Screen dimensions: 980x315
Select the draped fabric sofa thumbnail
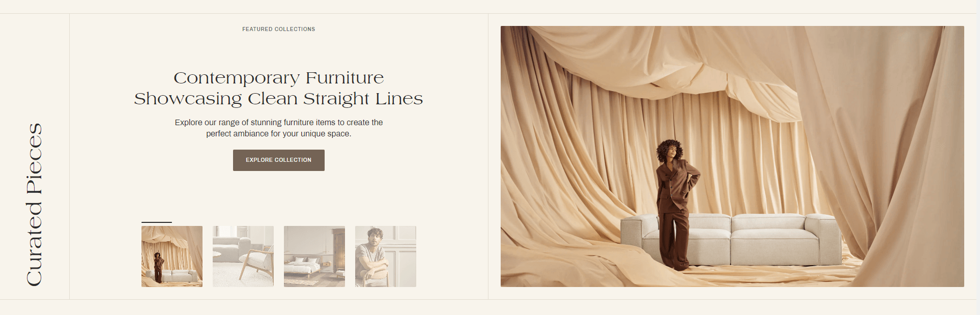172,256
